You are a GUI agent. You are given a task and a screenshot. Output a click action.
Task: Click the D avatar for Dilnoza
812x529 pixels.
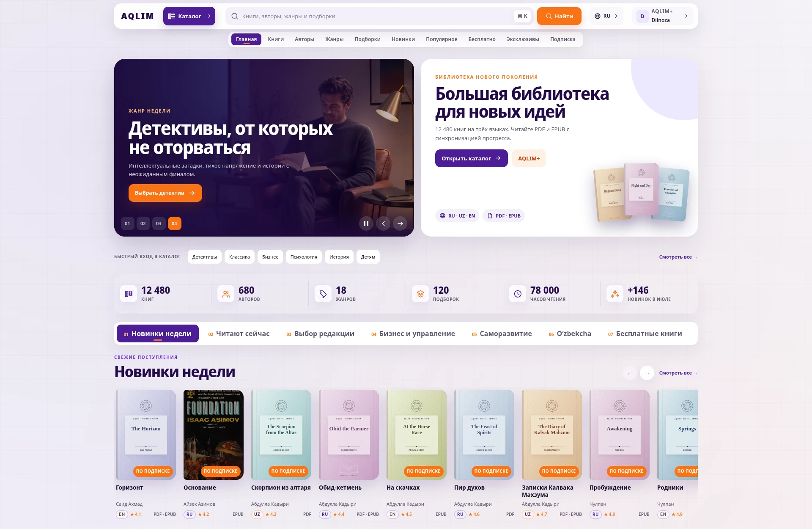pyautogui.click(x=642, y=16)
